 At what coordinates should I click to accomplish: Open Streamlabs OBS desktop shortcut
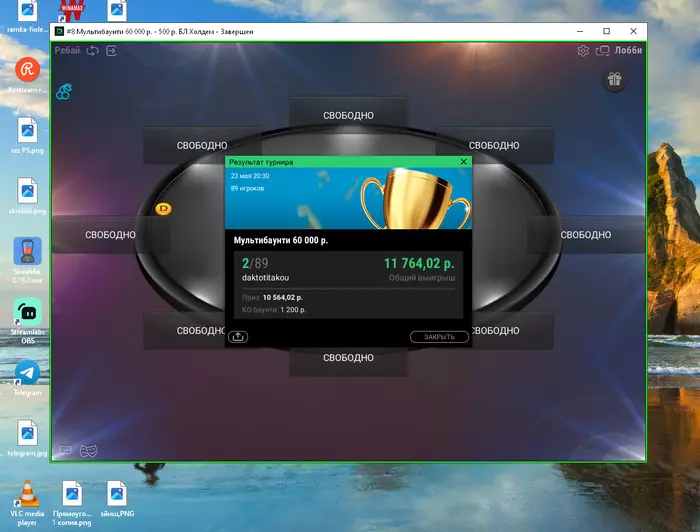(27, 321)
